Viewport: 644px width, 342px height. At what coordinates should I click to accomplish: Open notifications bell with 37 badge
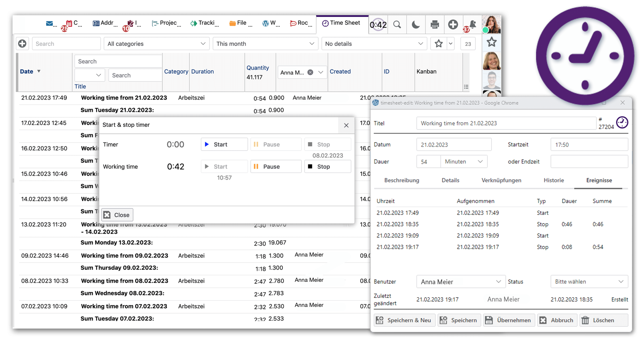(x=472, y=25)
